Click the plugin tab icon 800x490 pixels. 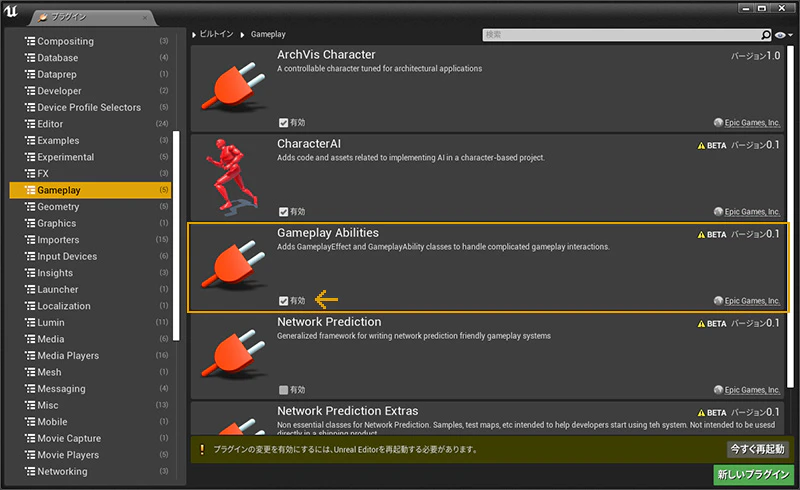pos(43,17)
